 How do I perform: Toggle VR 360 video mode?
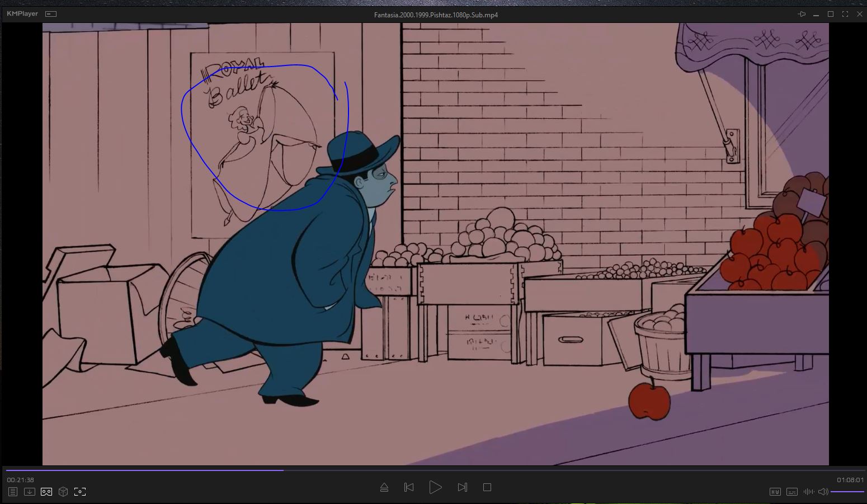tap(46, 492)
